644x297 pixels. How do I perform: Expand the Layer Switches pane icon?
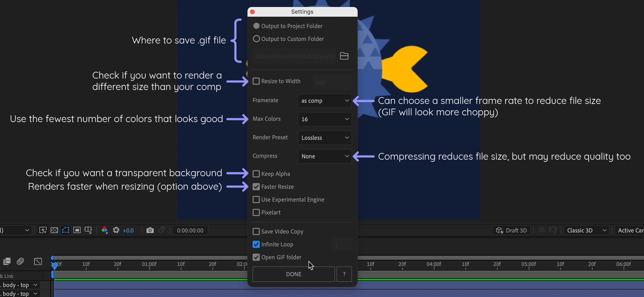coord(7,261)
